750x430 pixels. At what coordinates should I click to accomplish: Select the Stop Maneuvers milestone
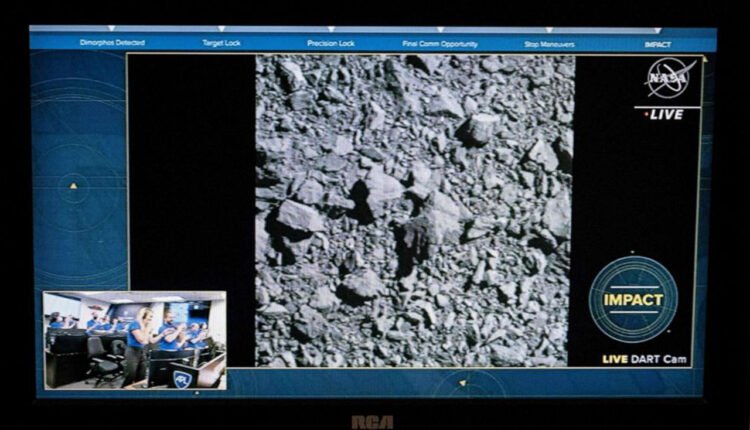click(x=549, y=44)
